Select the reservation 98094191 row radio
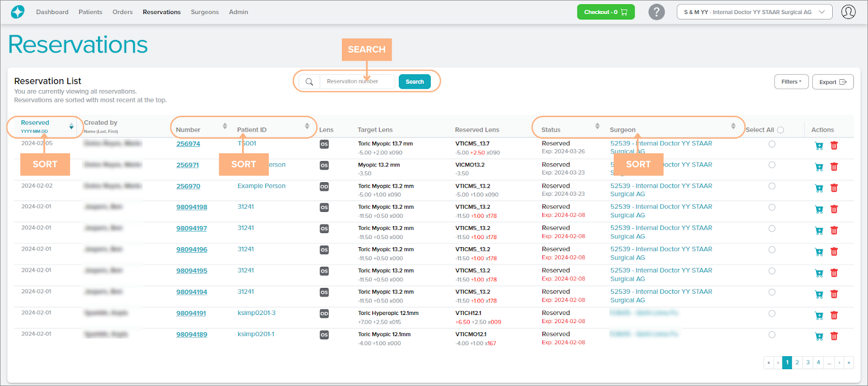The height and width of the screenshot is (386, 868). (x=772, y=313)
